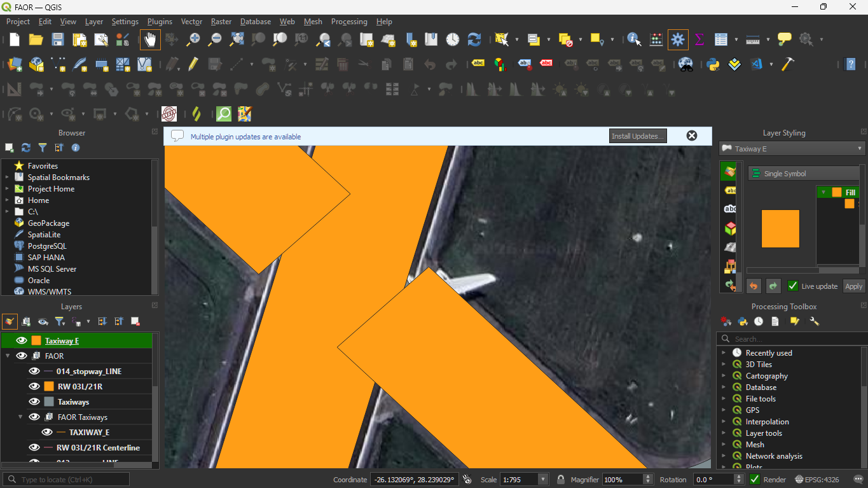Hide the Taxiway E layer

22,340
